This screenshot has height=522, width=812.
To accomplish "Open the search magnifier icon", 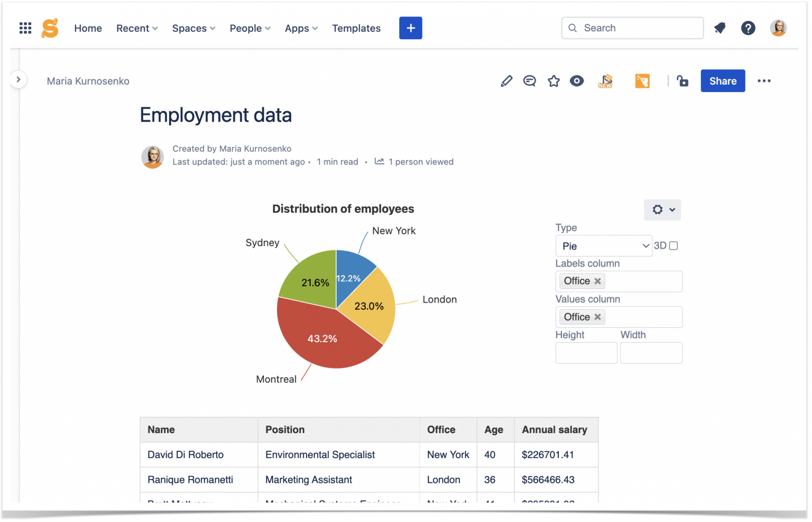I will click(x=573, y=28).
